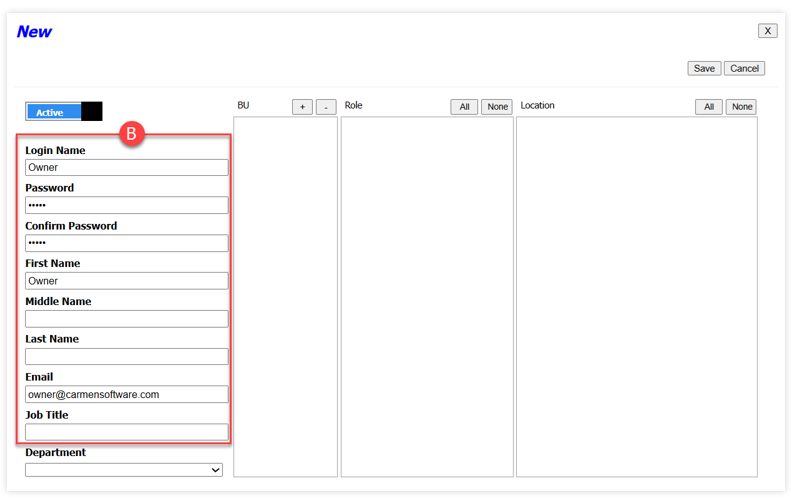Click the First Name text box
799x502 pixels.
(x=126, y=281)
